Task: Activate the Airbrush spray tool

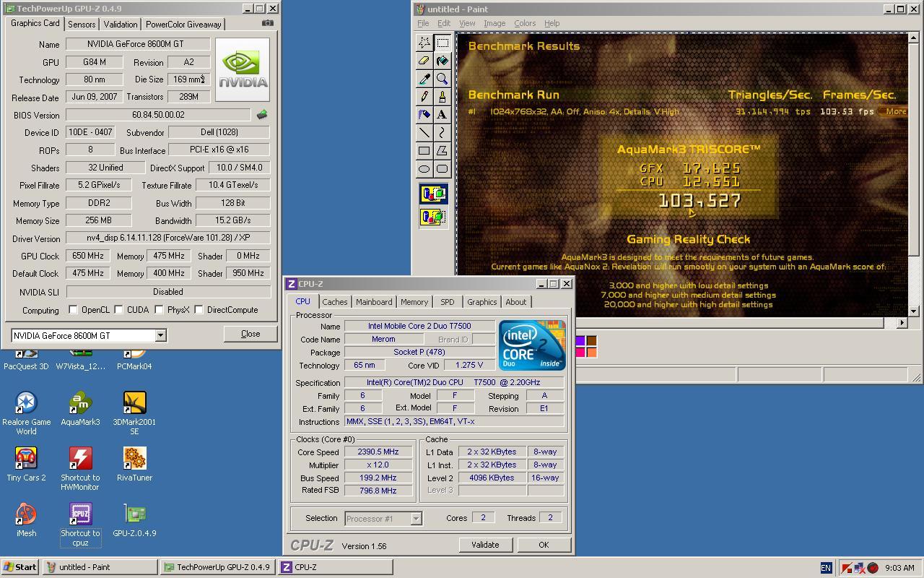Action: pyautogui.click(x=424, y=115)
